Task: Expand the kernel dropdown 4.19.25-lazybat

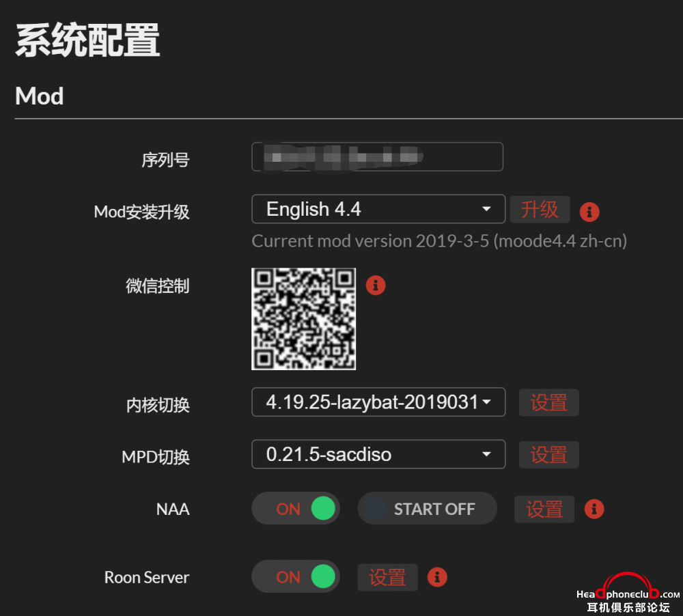Action: [378, 402]
